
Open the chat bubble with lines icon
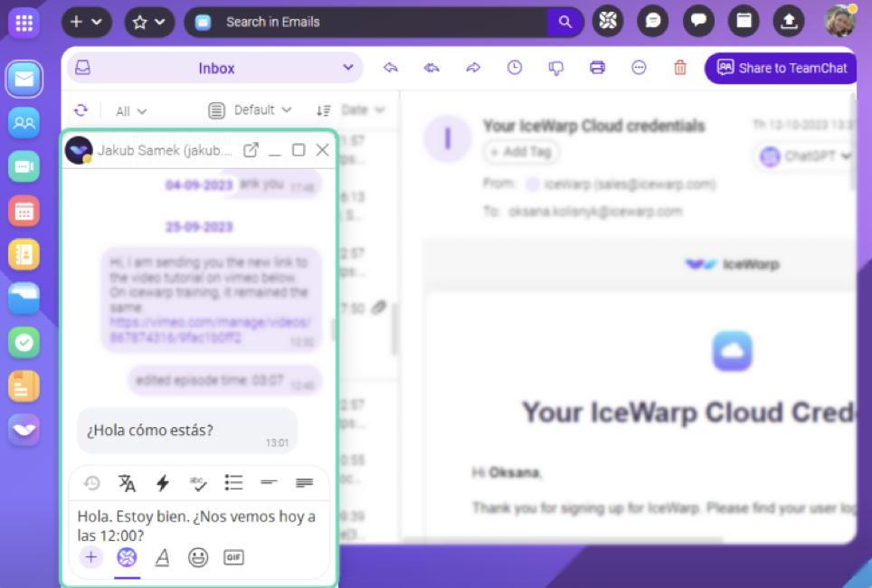pyautogui.click(x=653, y=22)
